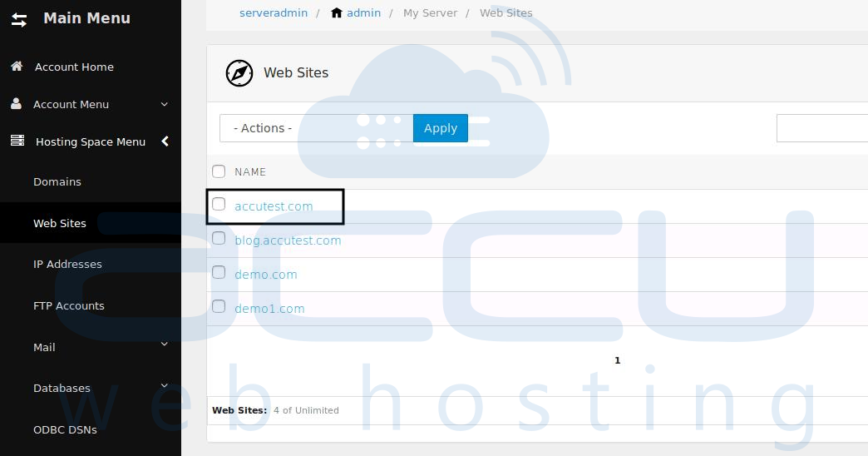The width and height of the screenshot is (868, 456).
Task: Click the Hosting Space Menu server icon
Action: [x=17, y=141]
